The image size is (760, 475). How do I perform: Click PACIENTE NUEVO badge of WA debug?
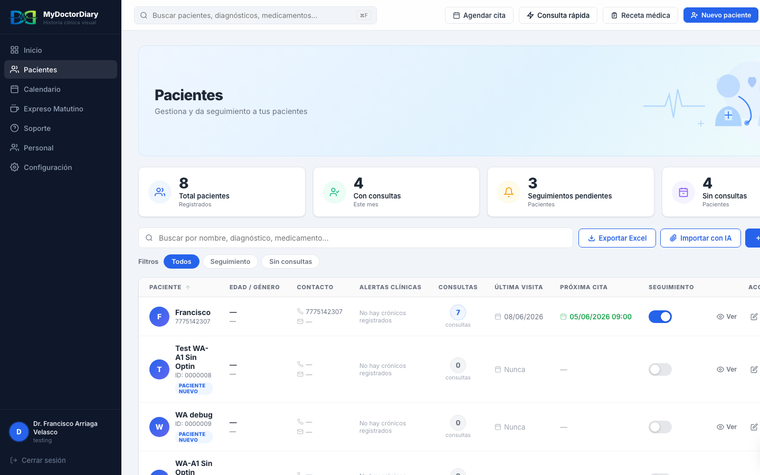click(193, 437)
